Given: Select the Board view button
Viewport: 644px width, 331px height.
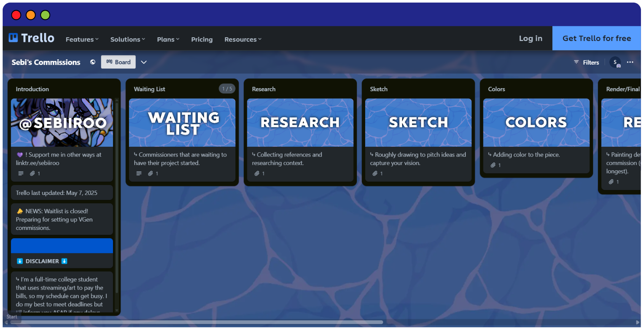Looking at the screenshot, I should [118, 62].
